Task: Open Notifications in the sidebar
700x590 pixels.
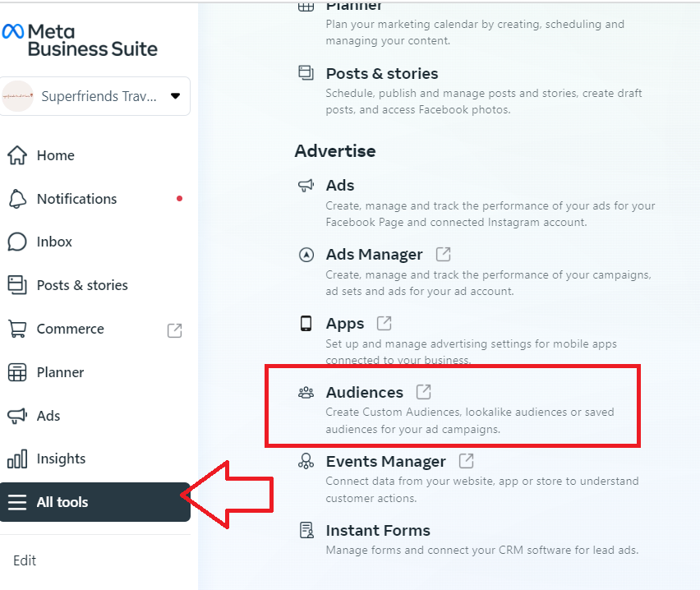Action: (x=76, y=199)
